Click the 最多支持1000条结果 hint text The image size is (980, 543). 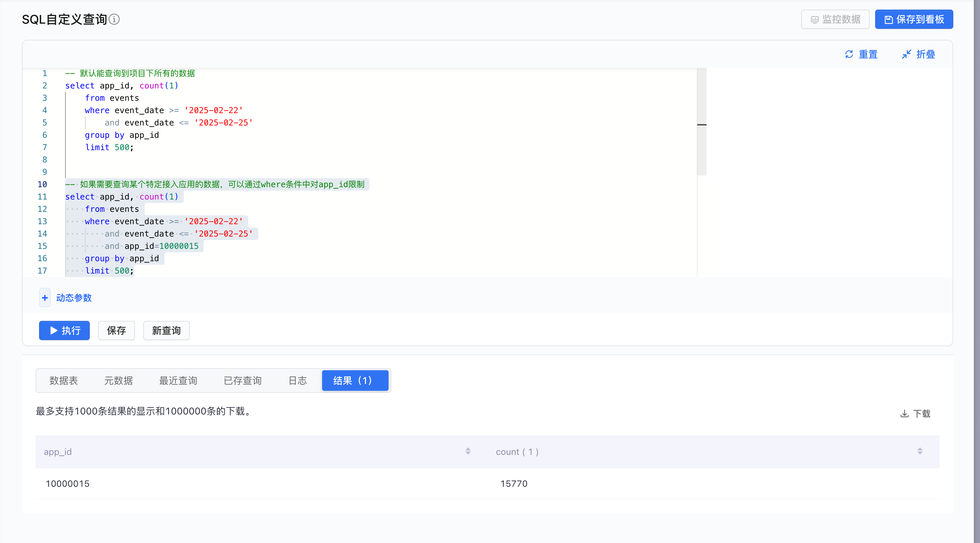tap(145, 411)
